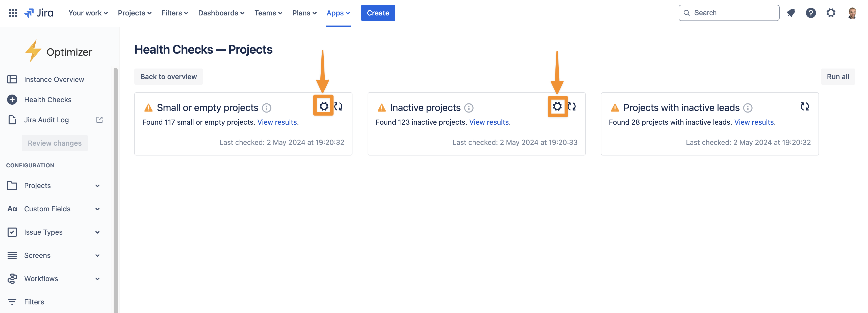868x313 pixels.
Task: Open settings gear for Inactive projects
Action: point(557,107)
